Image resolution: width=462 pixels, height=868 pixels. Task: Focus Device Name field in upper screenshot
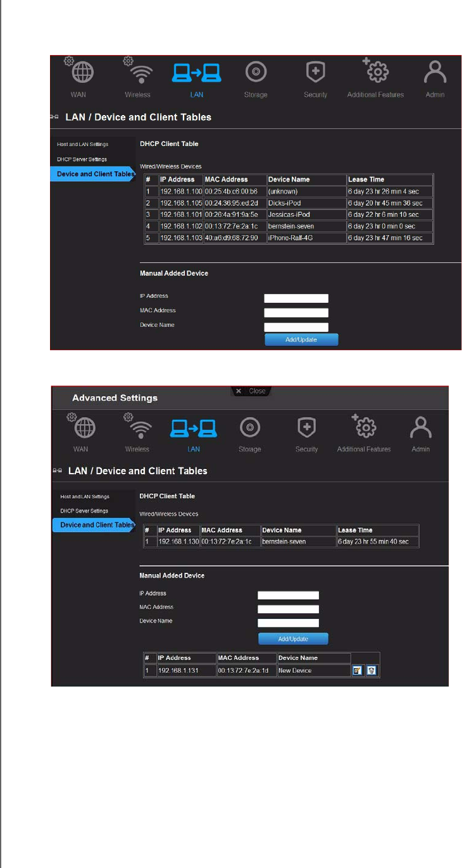pos(296,327)
